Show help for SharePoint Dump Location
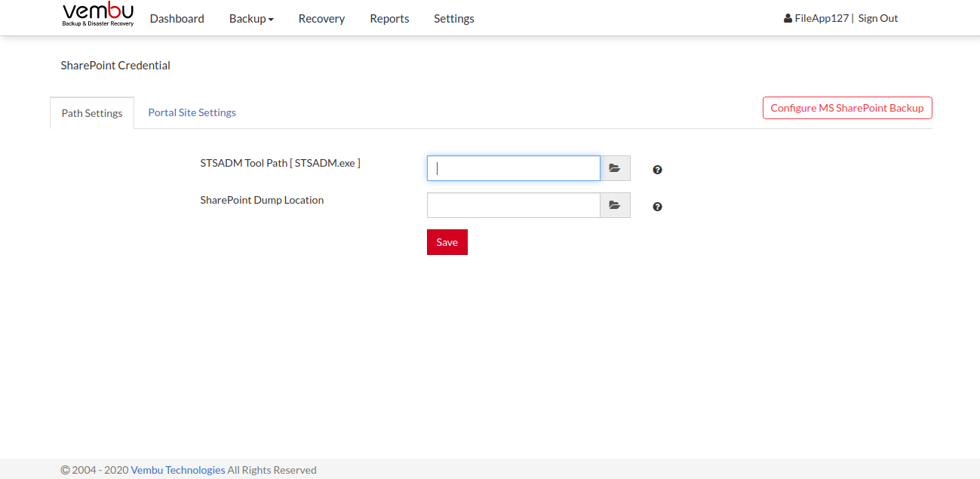The width and height of the screenshot is (980, 479). coord(657,207)
